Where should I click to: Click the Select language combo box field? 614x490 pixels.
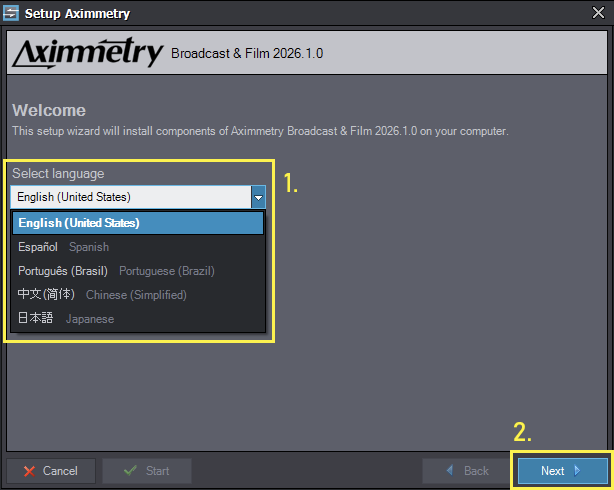pyautogui.click(x=130, y=197)
